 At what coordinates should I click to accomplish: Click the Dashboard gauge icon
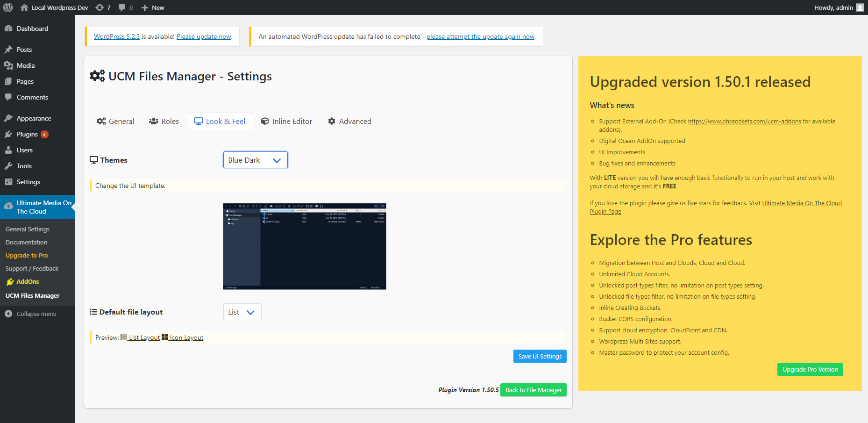tap(8, 29)
